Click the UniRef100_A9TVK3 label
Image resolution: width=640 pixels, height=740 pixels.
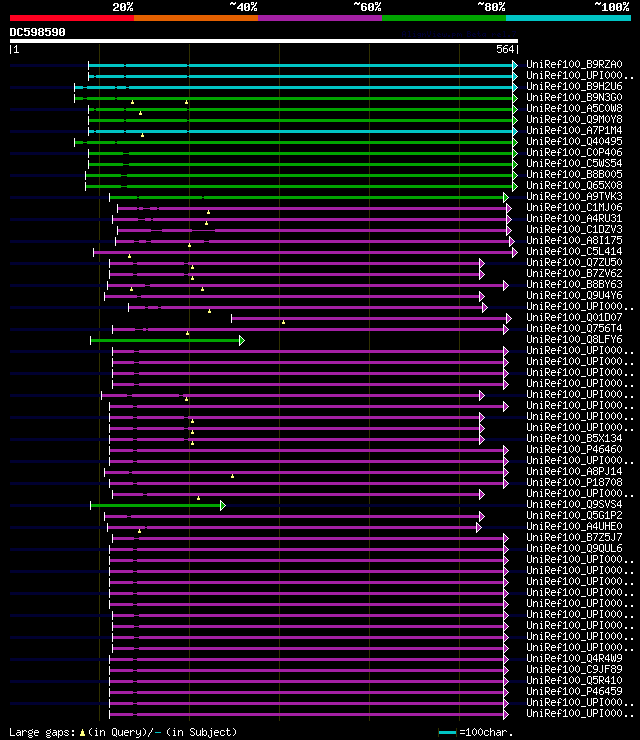tap(574, 196)
